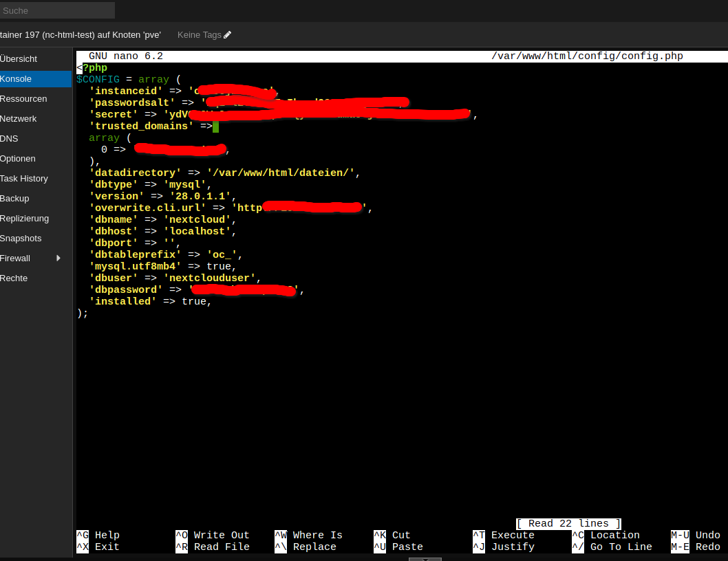Open the Backup section
The height and width of the screenshot is (561, 728).
(x=14, y=199)
